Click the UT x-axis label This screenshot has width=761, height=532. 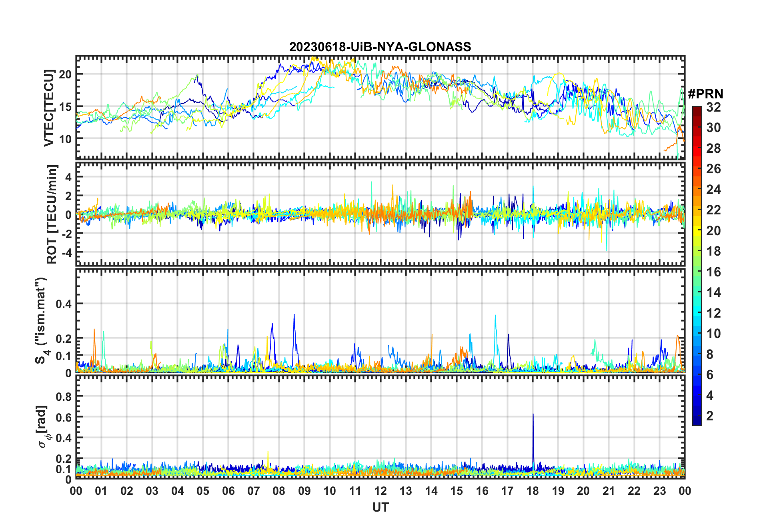(380, 507)
